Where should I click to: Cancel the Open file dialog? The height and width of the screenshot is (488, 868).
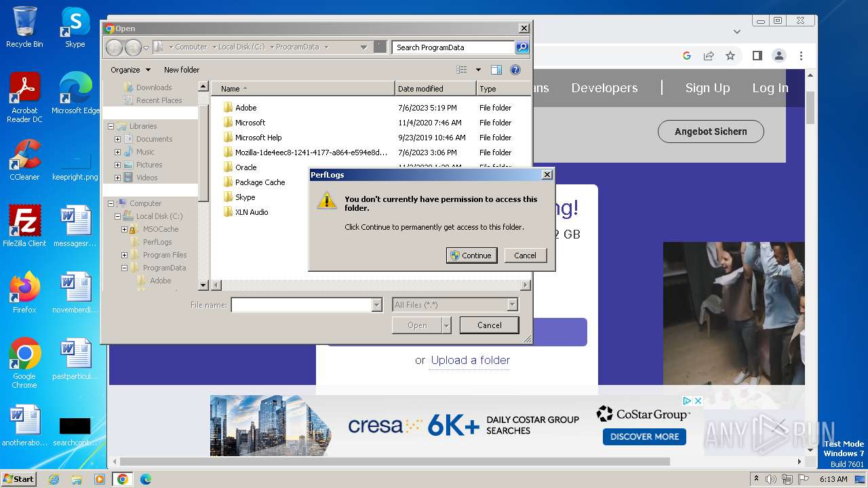pyautogui.click(x=489, y=325)
